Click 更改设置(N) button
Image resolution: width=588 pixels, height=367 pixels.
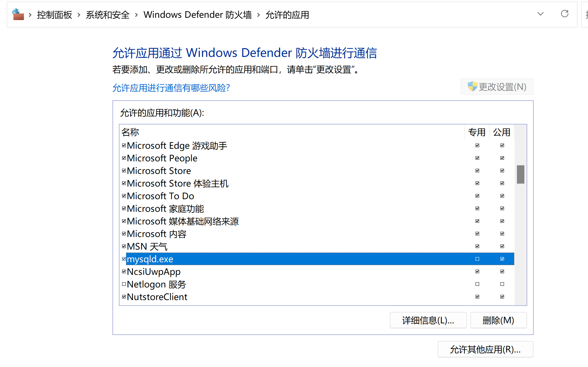coord(497,87)
